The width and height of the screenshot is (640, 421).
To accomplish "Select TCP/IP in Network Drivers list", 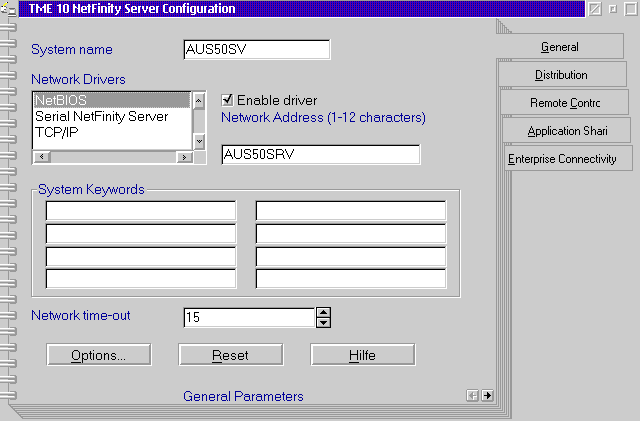I will 112,132.
